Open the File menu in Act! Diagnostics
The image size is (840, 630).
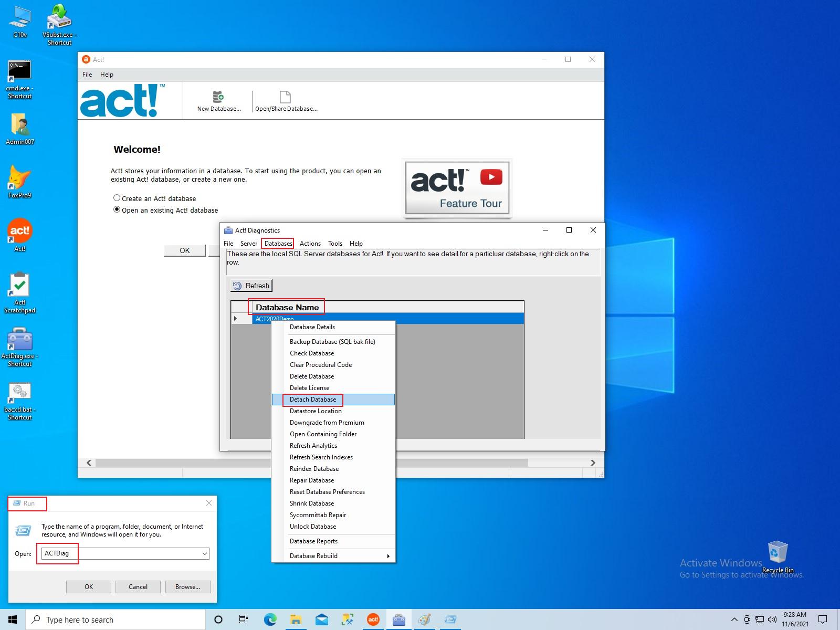(228, 244)
